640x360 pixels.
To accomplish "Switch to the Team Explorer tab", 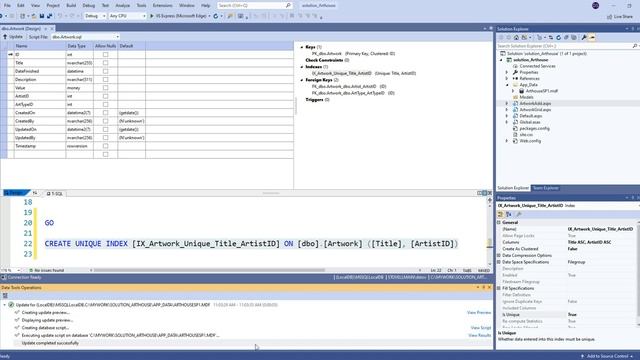I will (545, 188).
